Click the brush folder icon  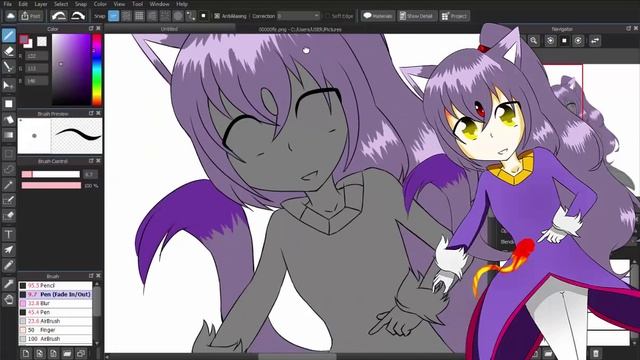[x=67, y=353]
